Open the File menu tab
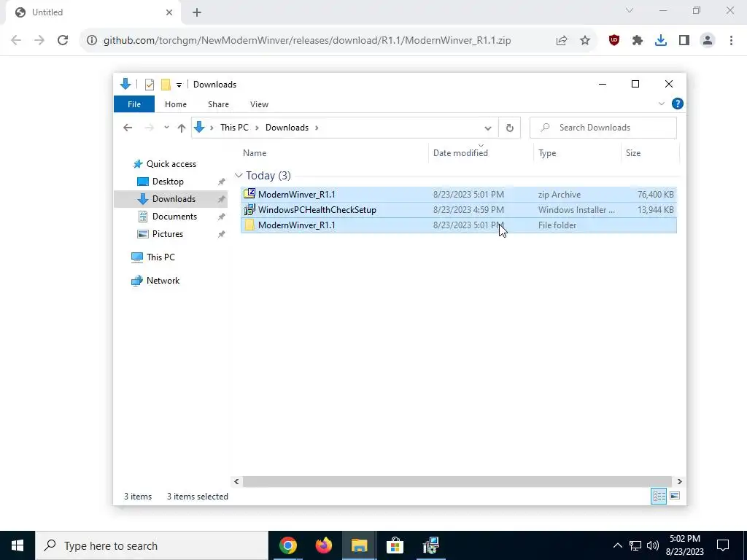Image resolution: width=747 pixels, height=560 pixels. pos(134,104)
